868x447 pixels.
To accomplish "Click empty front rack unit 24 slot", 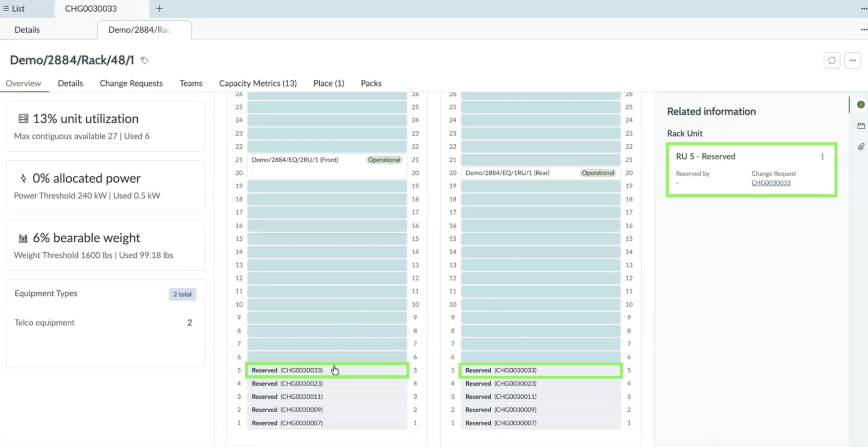I will (327, 120).
